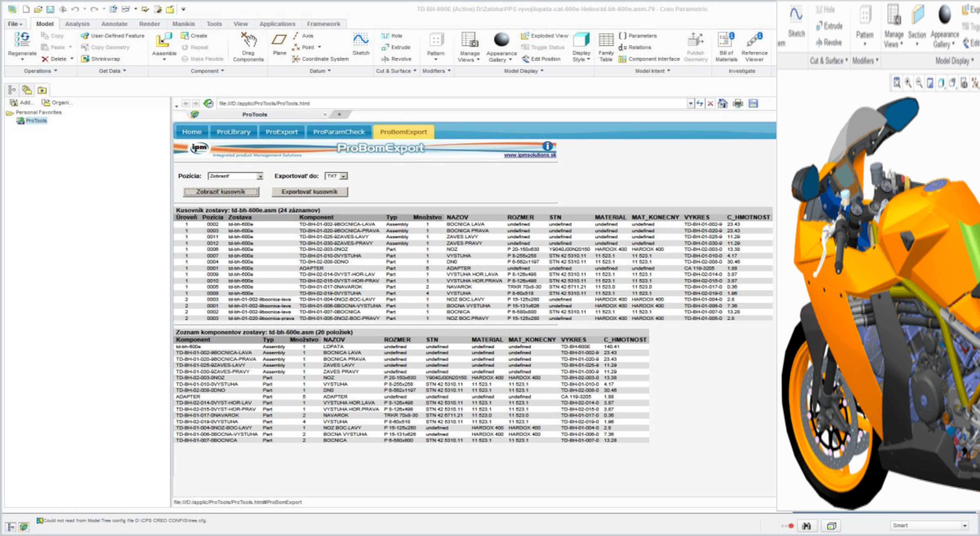980x536 pixels.
Task: Open the Smart selection filter dropdown
Action: 929,525
